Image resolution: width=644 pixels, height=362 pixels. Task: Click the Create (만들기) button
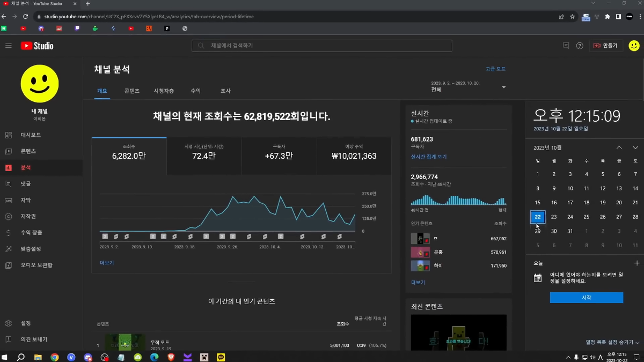(x=605, y=46)
